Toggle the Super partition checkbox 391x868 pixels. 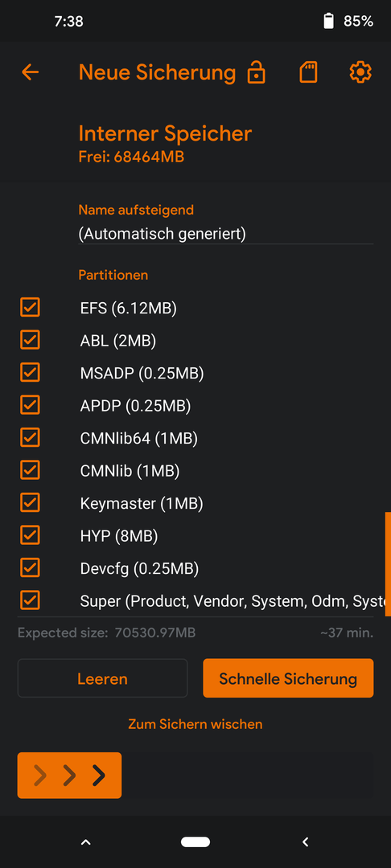pyautogui.click(x=30, y=600)
